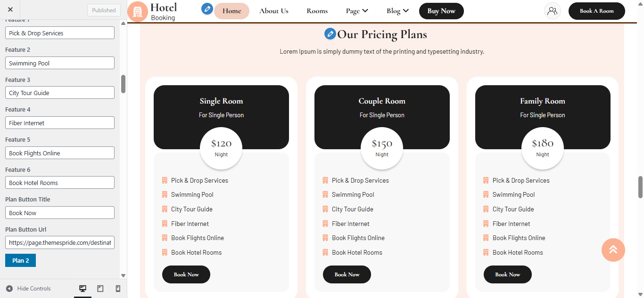Click Hide Controls text
The height and width of the screenshot is (298, 644).
[34, 289]
